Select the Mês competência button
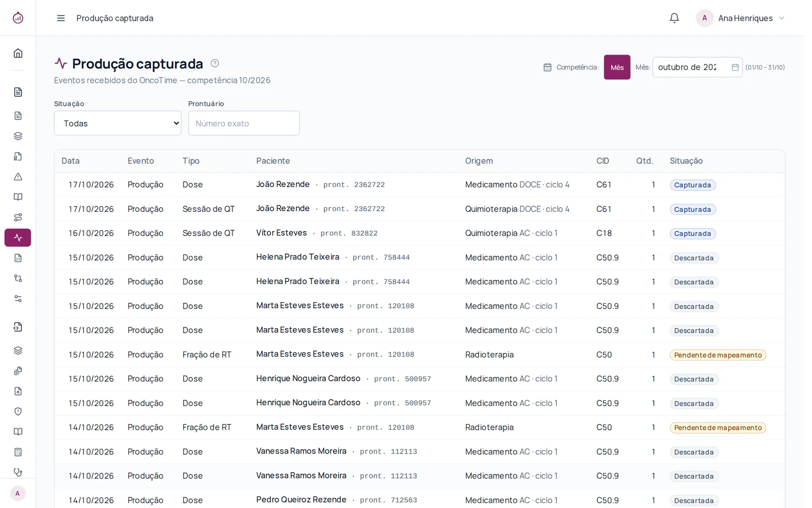 click(x=617, y=67)
